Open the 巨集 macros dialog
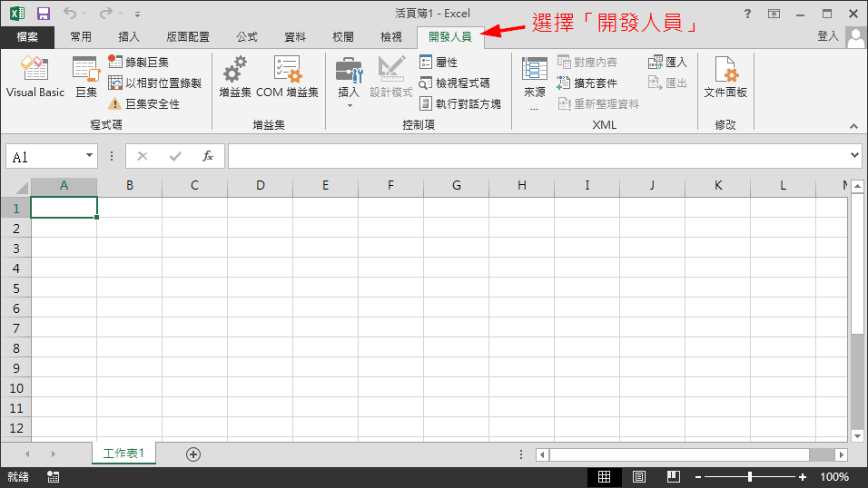Image resolution: width=868 pixels, height=488 pixels. 86,77
